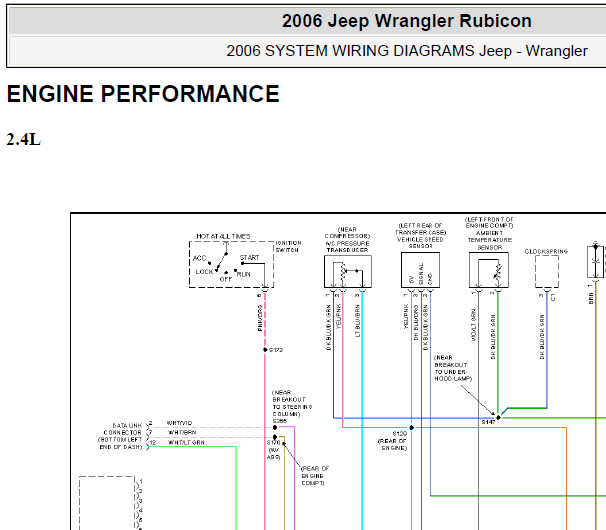This screenshot has height=530, width=606.
Task: Click the "(REAR OF ENGINE COMPT)" note
Action: point(315,476)
